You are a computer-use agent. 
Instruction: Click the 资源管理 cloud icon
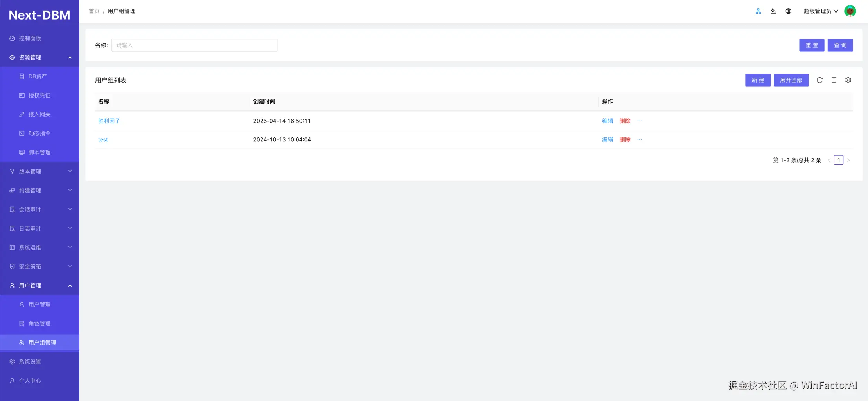12,57
